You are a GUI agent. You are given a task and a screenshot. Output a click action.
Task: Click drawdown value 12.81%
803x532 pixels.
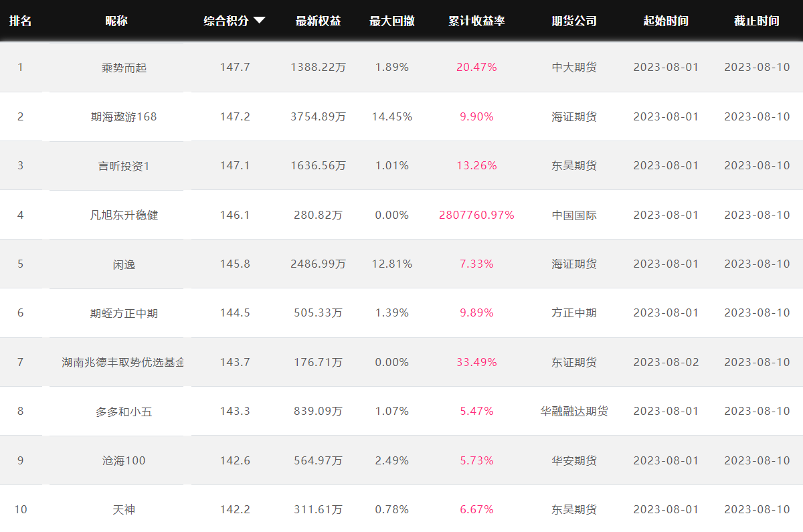coord(392,264)
